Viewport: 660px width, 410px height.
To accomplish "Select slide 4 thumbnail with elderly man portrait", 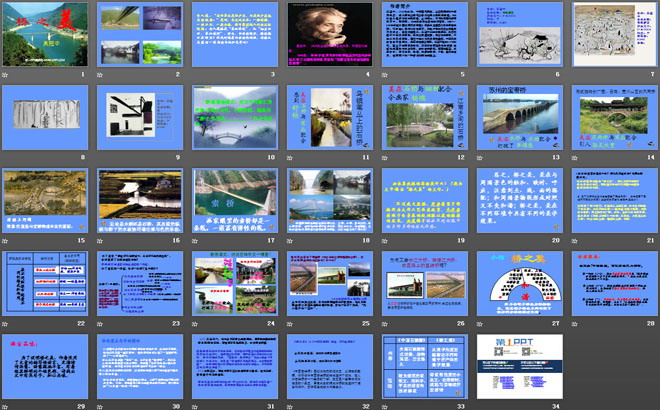I will (x=330, y=35).
